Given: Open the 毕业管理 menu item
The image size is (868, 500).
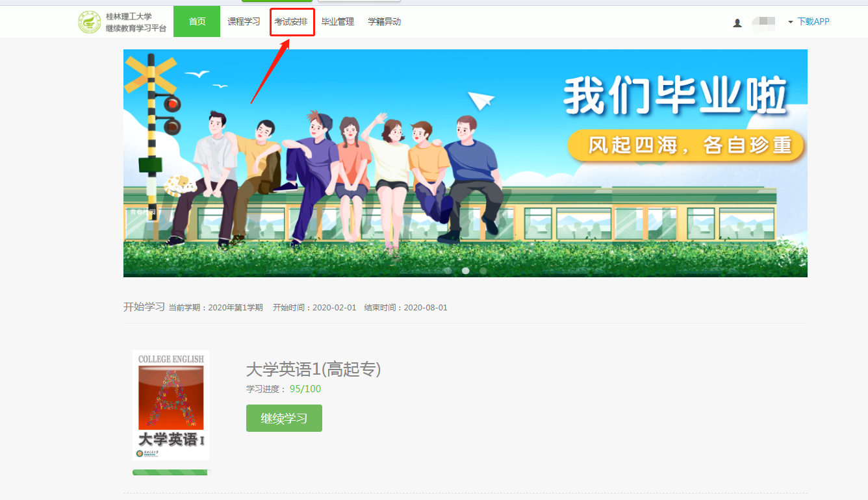Looking at the screenshot, I should pyautogui.click(x=338, y=21).
